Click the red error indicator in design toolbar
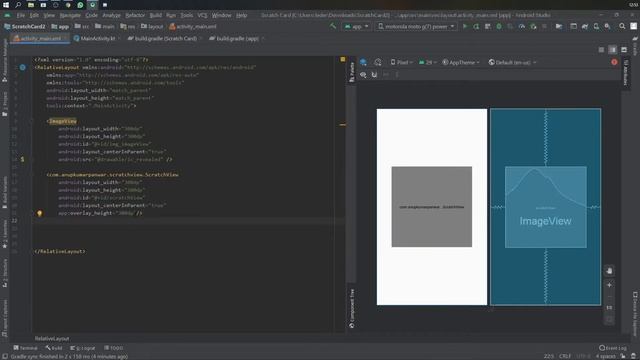Viewport: 640px width, 360px height. [x=614, y=62]
